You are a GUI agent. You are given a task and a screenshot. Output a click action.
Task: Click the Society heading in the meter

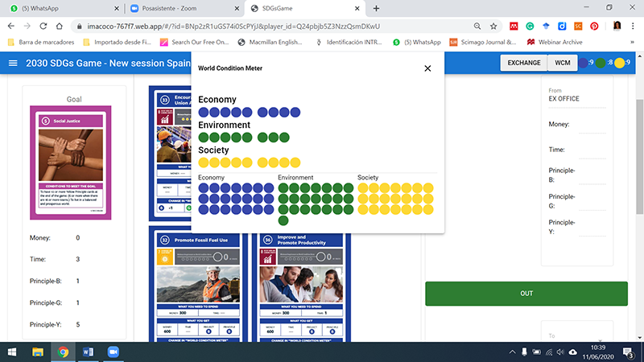[213, 150]
